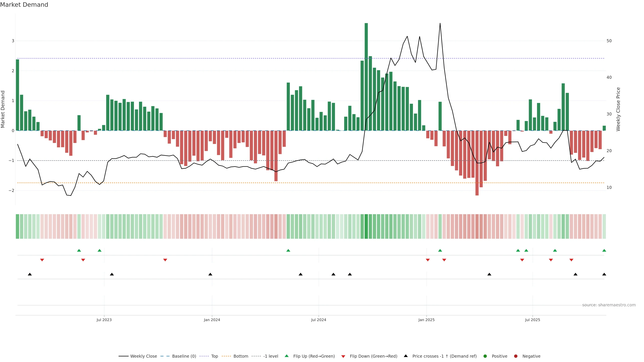Toggle the Top legend entry
The image size is (644, 362).
pyautogui.click(x=214, y=356)
